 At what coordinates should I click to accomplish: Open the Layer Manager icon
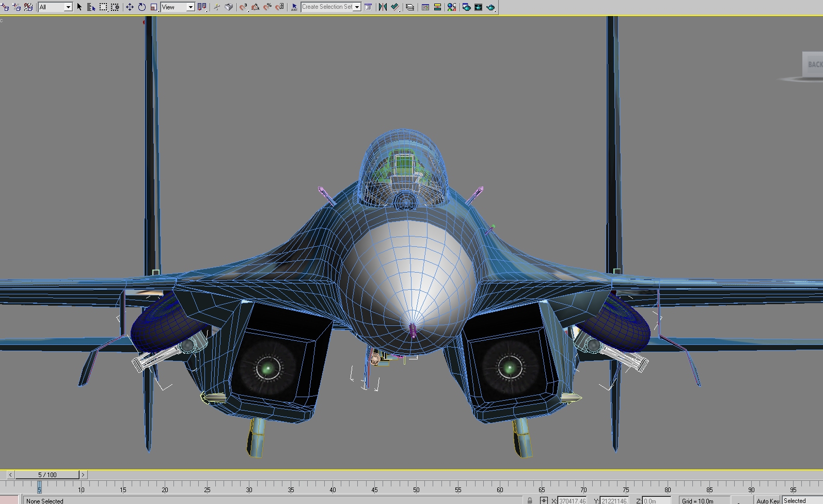click(x=409, y=7)
